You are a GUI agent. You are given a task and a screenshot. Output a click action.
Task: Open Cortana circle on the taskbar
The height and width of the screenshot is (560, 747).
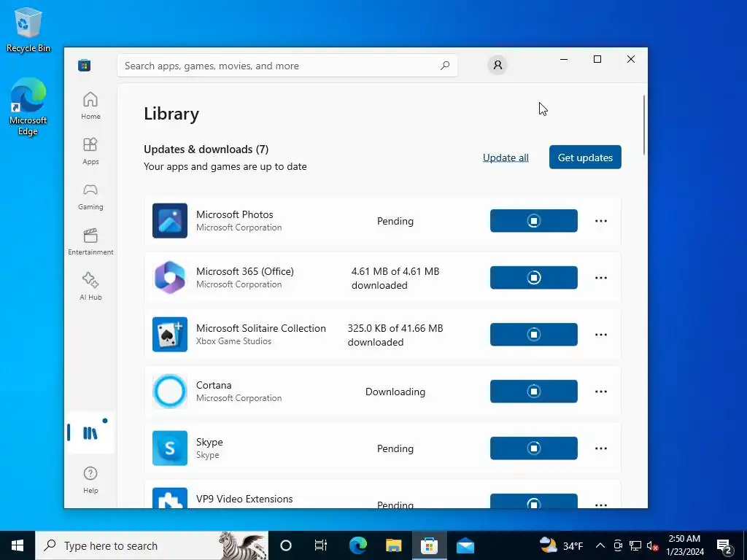pyautogui.click(x=286, y=545)
